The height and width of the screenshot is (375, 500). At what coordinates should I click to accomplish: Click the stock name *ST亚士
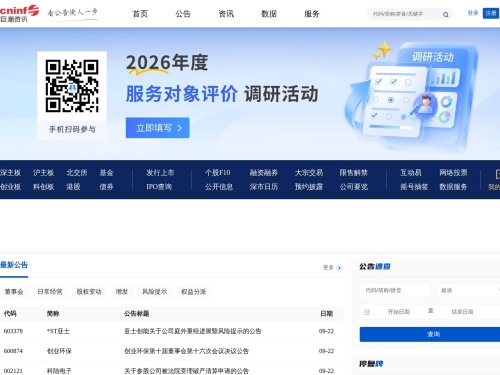click(58, 331)
